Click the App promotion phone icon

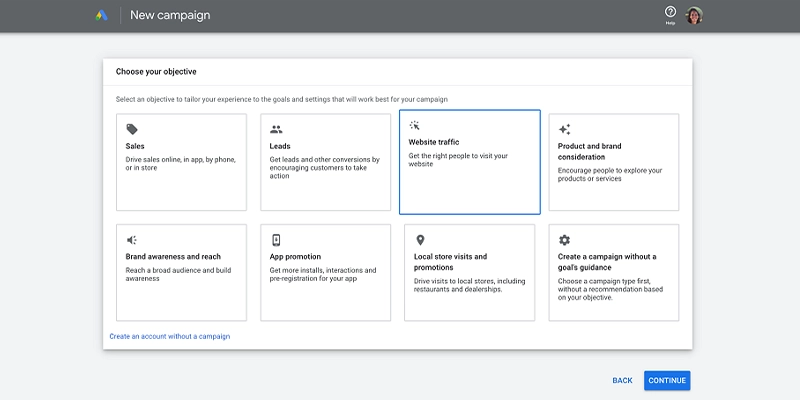click(x=276, y=240)
